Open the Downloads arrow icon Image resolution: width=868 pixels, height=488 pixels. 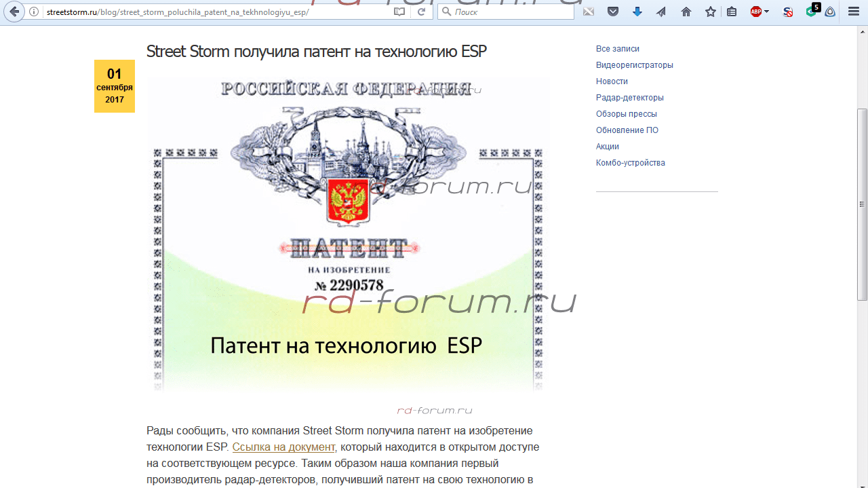click(637, 12)
